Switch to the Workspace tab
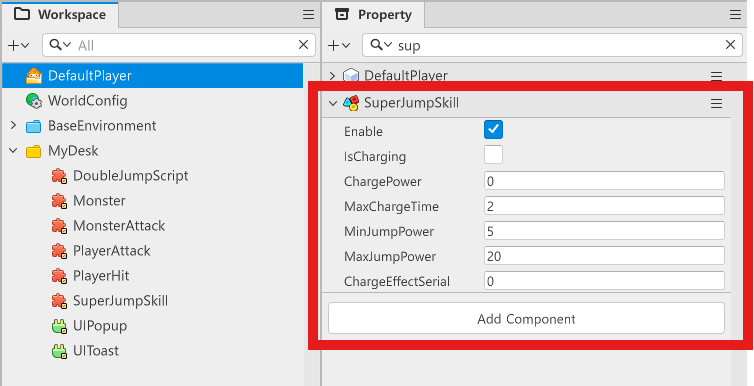754x386 pixels. point(60,14)
